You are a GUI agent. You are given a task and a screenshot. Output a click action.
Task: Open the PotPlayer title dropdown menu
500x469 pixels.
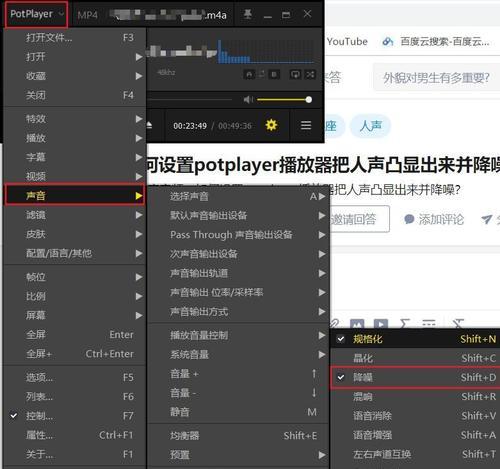point(37,14)
